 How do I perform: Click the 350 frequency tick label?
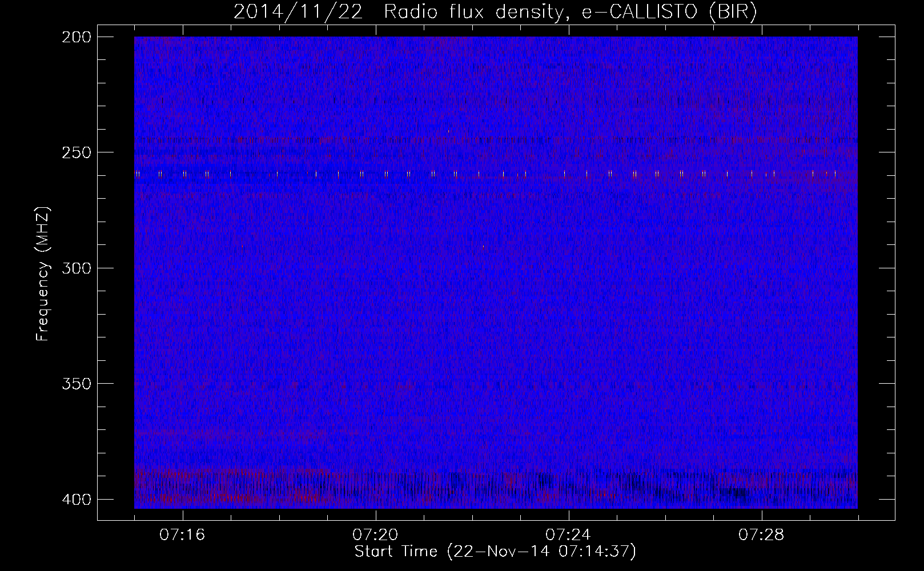[76, 384]
